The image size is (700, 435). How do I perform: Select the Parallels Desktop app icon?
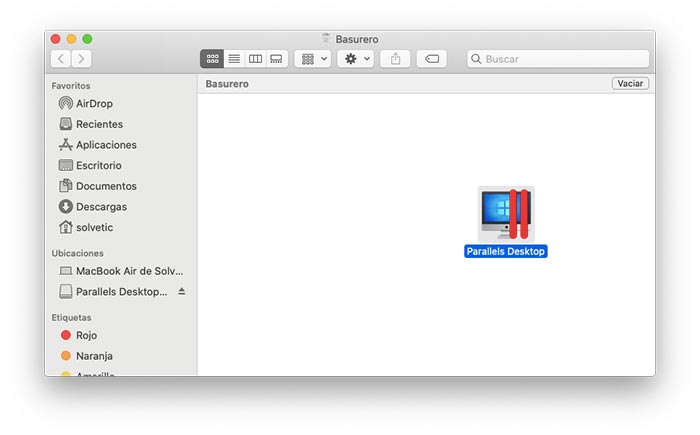point(506,214)
